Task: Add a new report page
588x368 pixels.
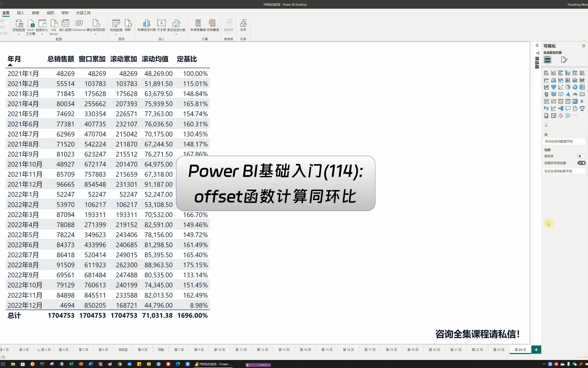Action: [x=536, y=349]
